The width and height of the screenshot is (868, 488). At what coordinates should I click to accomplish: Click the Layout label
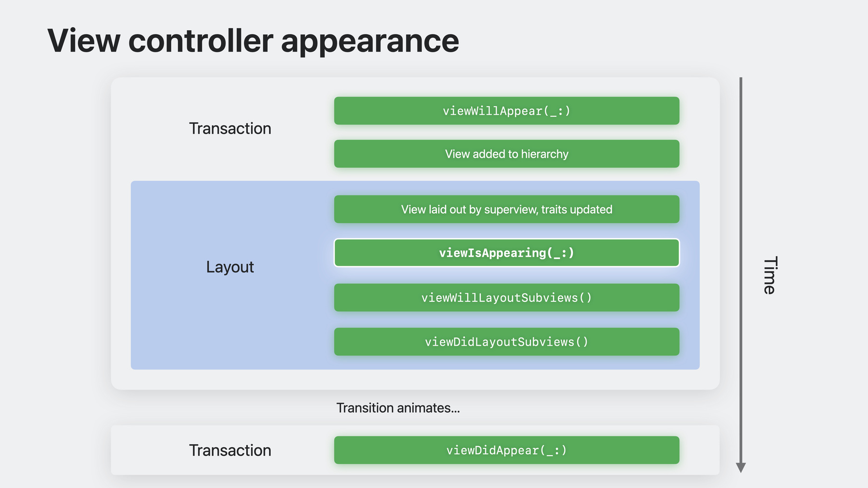(x=230, y=267)
